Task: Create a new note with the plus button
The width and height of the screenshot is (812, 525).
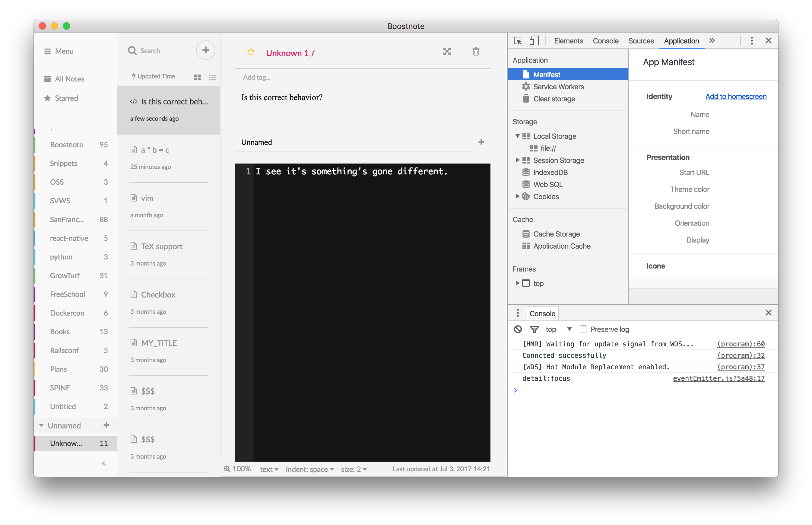Action: point(205,50)
